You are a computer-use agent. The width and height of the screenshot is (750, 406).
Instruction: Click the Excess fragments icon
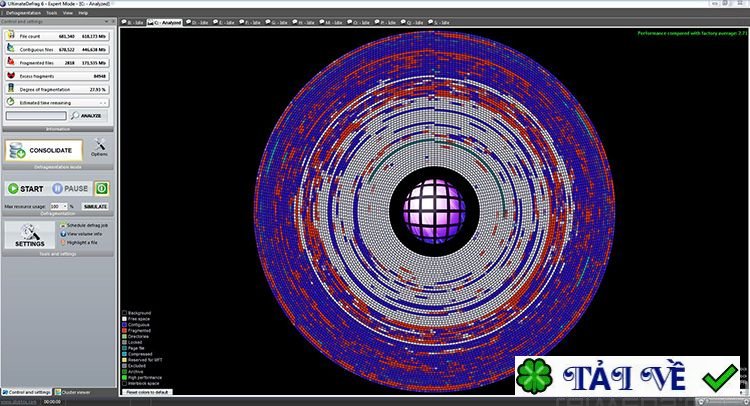[x=11, y=75]
